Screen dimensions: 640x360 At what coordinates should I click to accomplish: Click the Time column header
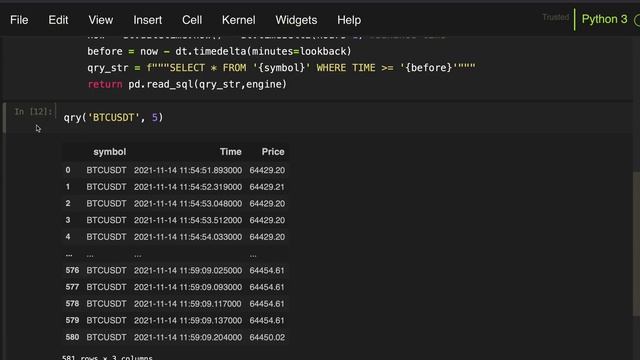pyautogui.click(x=231, y=152)
